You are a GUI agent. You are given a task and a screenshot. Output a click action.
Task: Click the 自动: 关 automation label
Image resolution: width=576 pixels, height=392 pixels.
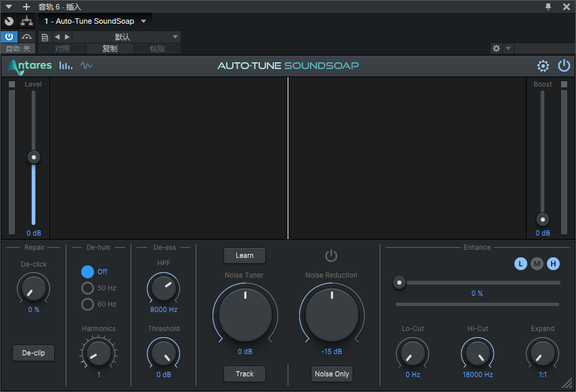click(18, 49)
